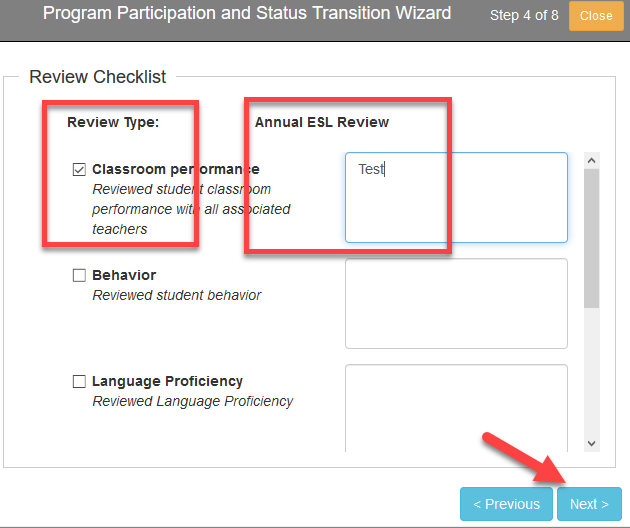Click the Language Proficiency label text
Image resolution: width=630 pixels, height=528 pixels.
167,381
